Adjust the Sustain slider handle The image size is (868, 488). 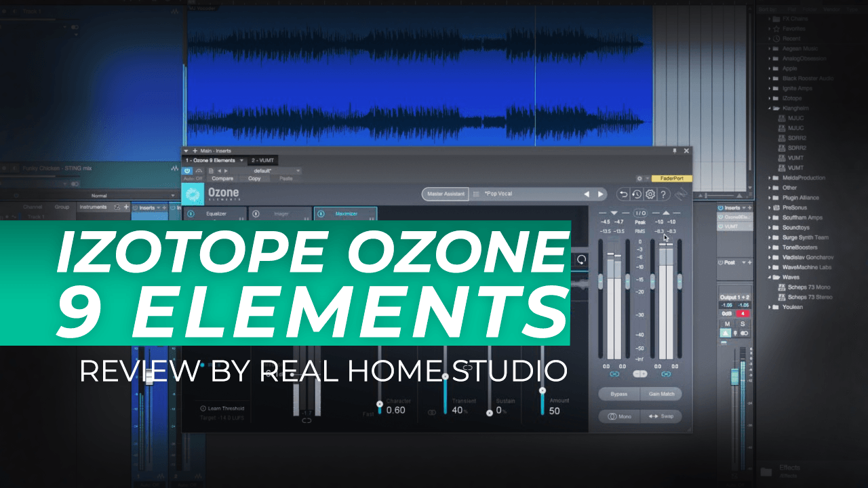coord(490,412)
